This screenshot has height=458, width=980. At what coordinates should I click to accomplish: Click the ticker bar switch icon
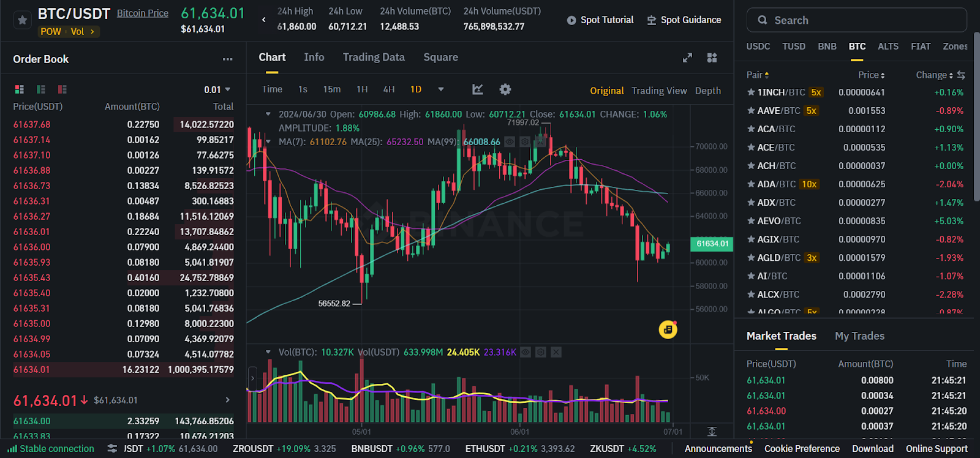(x=112, y=449)
